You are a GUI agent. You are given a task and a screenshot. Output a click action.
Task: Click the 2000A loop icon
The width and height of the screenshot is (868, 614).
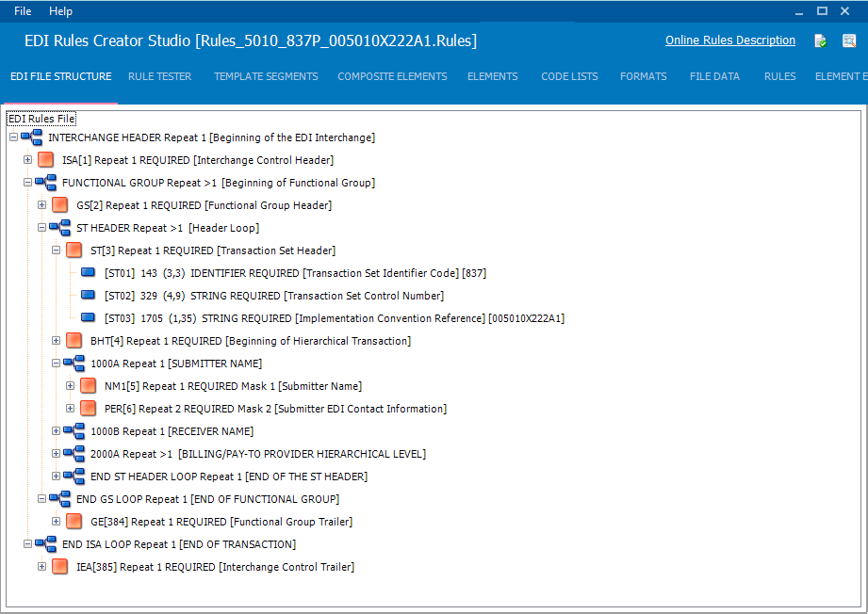coord(74,454)
